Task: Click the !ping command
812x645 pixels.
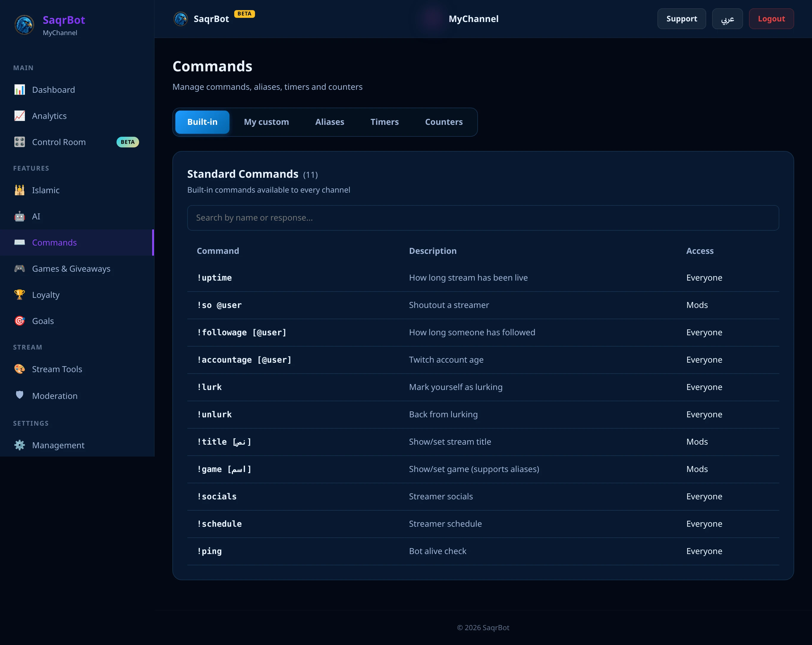Action: [210, 551]
